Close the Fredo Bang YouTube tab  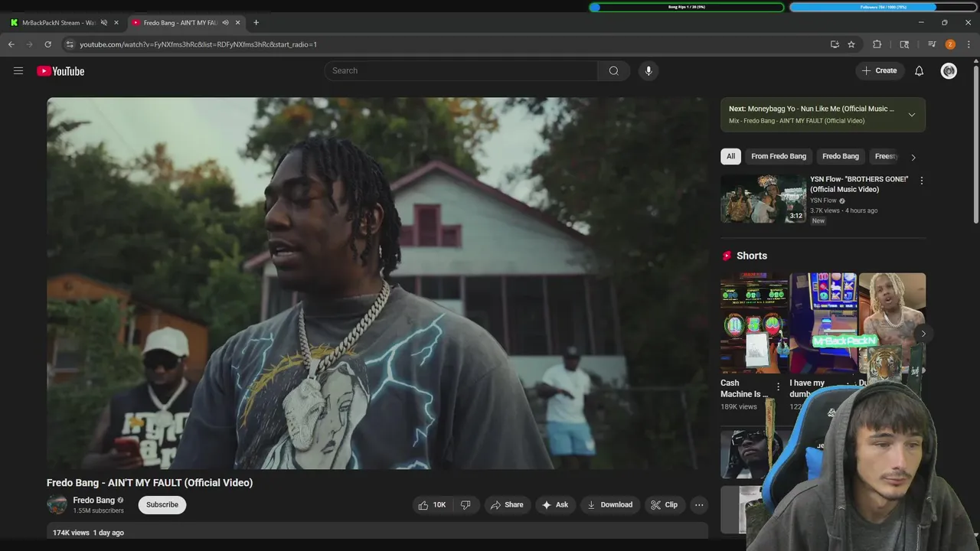click(x=237, y=23)
